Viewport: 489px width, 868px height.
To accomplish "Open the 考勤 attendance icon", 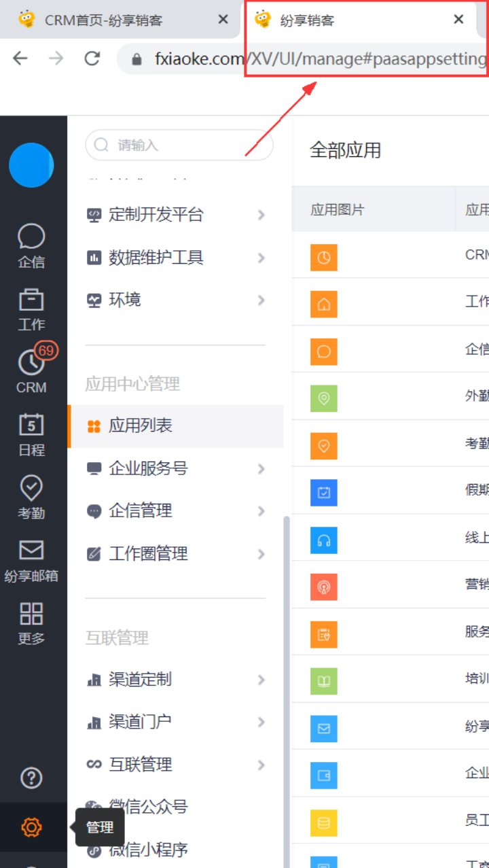I will click(31, 497).
